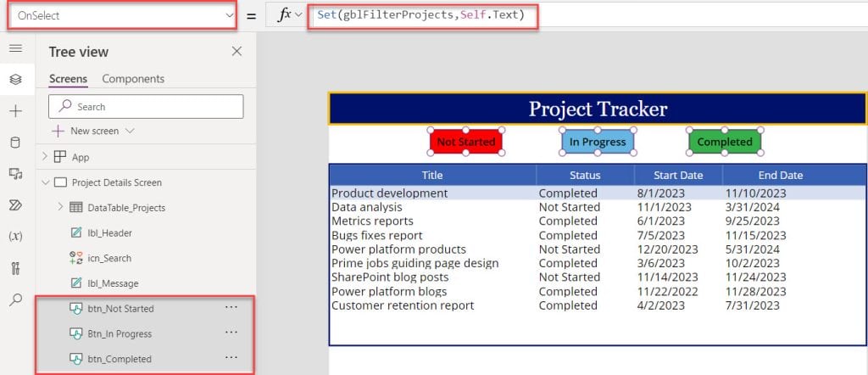Open the Data cylinder icon

[15, 143]
